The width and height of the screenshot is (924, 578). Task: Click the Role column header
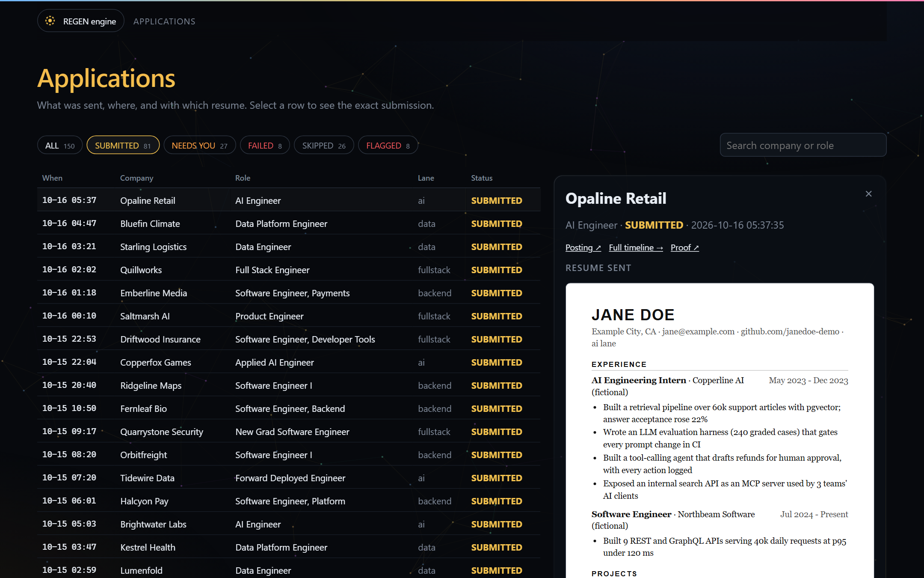pos(243,178)
